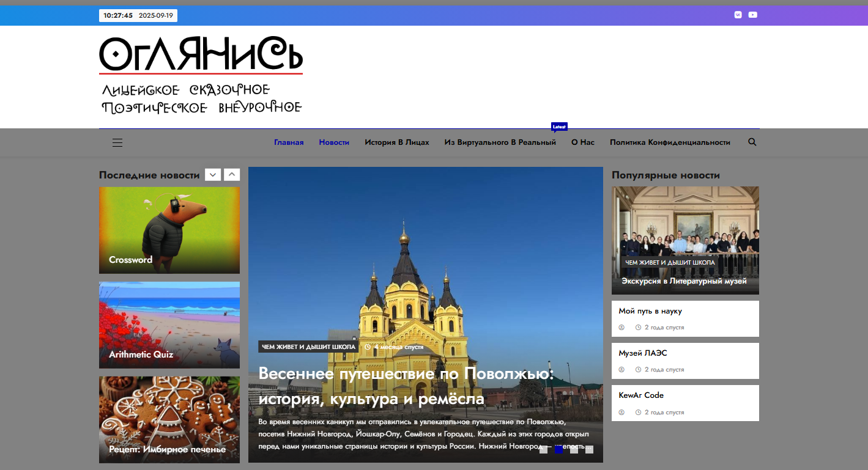Click the Оглянись site logo
The image size is (868, 470).
click(x=201, y=76)
